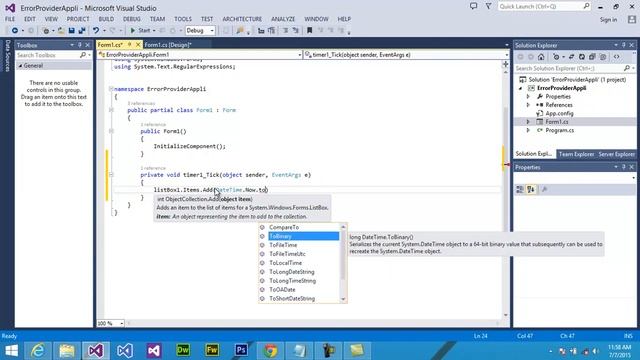Click the Navigate Backward toolbar icon
Screen dimensions: 640x360
click(x=15, y=31)
